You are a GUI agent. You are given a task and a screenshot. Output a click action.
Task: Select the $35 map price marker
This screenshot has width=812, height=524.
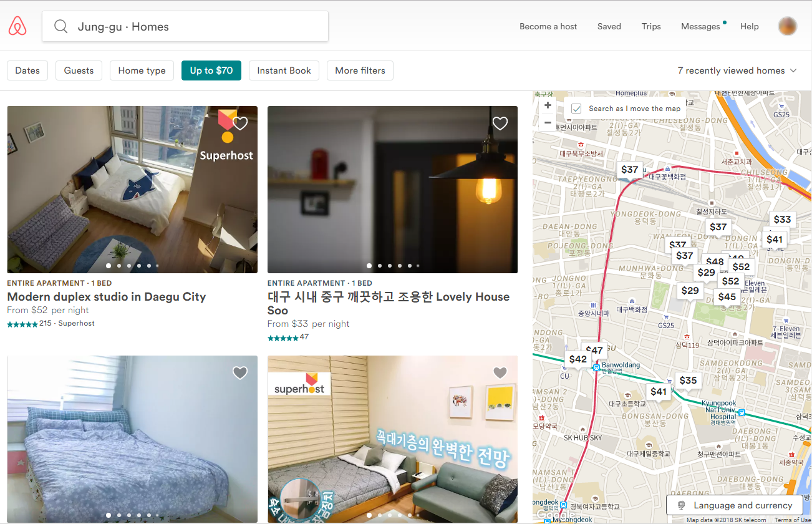[689, 380]
